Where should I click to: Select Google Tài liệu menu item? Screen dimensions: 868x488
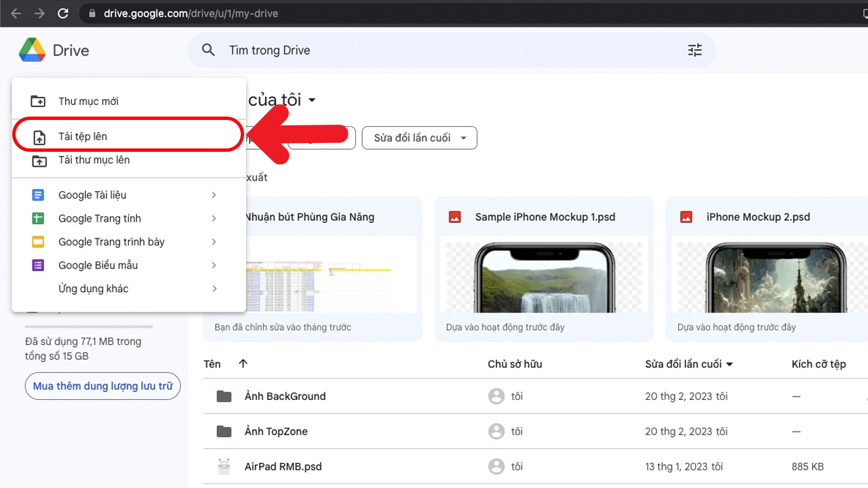point(129,195)
